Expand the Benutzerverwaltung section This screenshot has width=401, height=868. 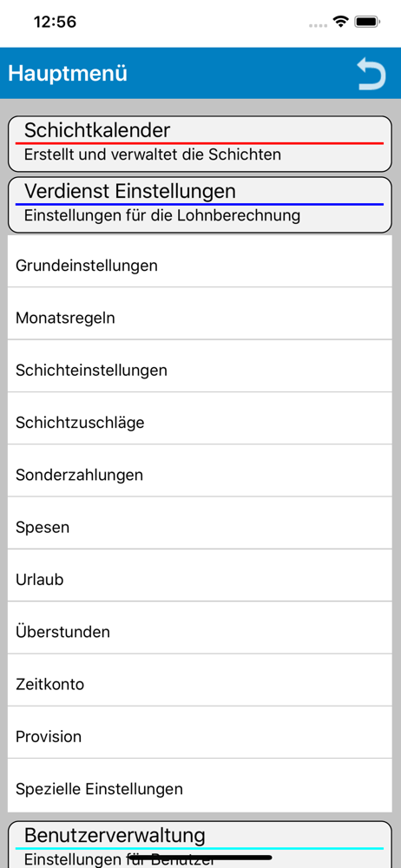click(200, 845)
